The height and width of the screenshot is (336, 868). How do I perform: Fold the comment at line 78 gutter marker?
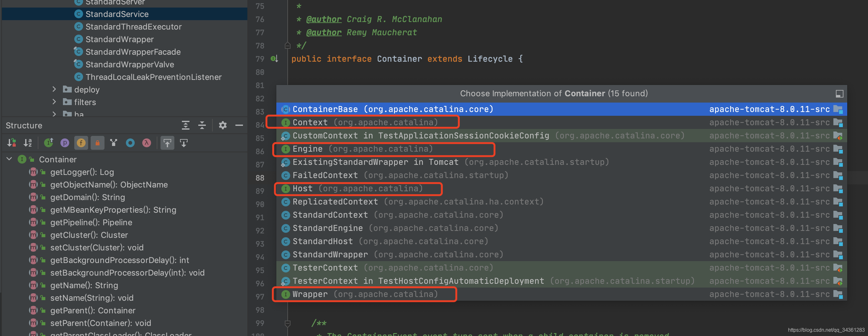(287, 45)
